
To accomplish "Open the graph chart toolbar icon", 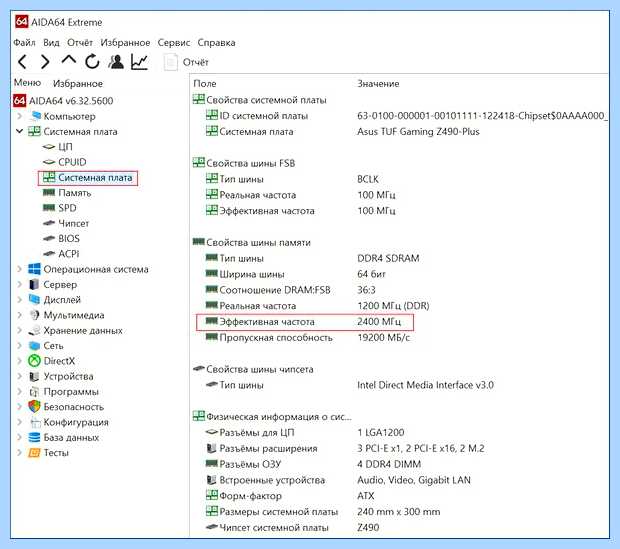I will (140, 62).
